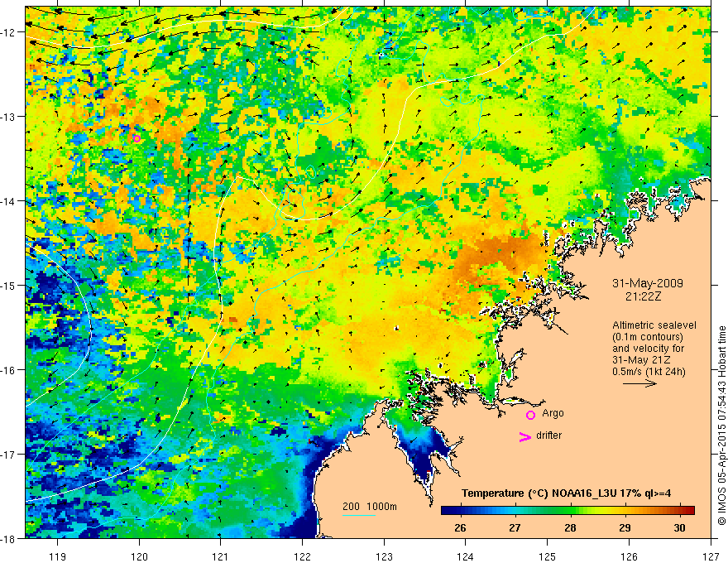Click the magenta drifter legend symbol
Image resolution: width=728 pixels, height=563 pixels.
524,436
